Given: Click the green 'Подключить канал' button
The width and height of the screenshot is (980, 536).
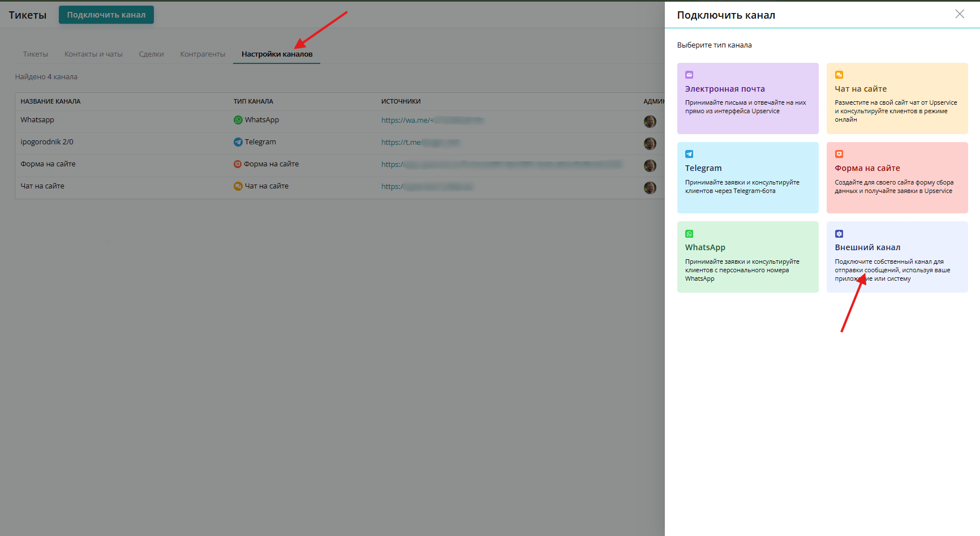Looking at the screenshot, I should click(x=106, y=15).
